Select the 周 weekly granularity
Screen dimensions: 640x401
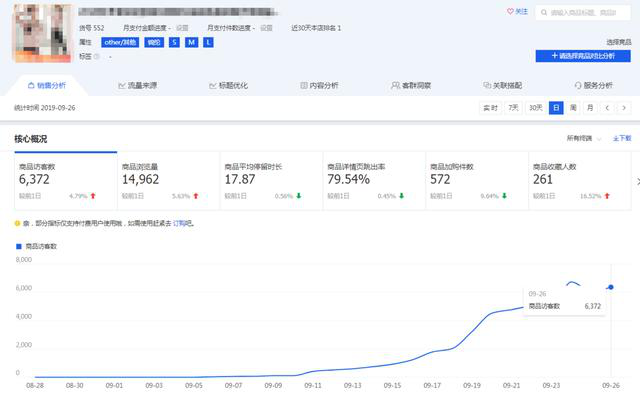click(573, 108)
